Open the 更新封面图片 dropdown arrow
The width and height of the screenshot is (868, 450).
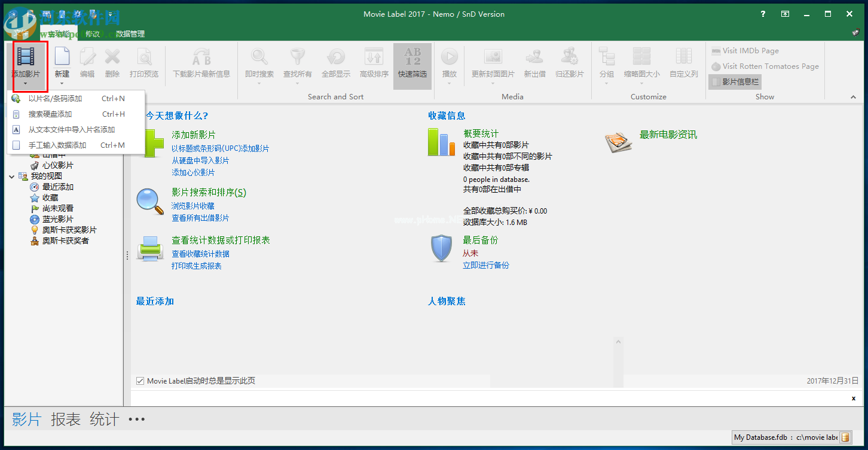pos(493,83)
